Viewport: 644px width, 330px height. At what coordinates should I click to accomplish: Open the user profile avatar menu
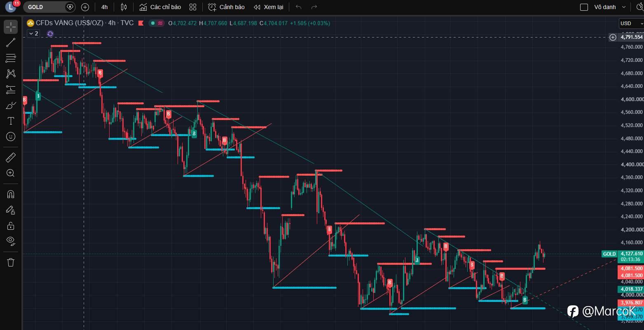pyautogui.click(x=11, y=7)
